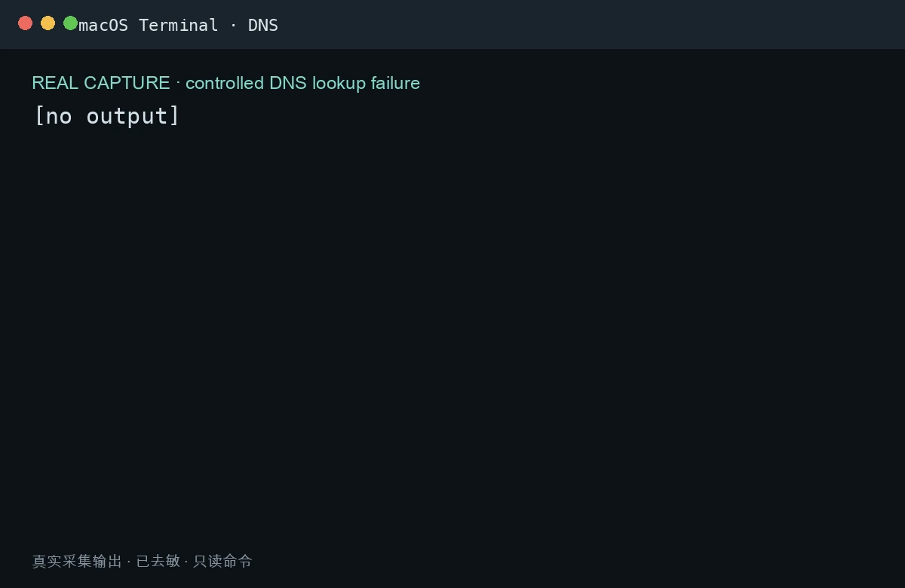Click the word "controlled" in the header
The width and height of the screenshot is (905, 588).
[x=225, y=83]
